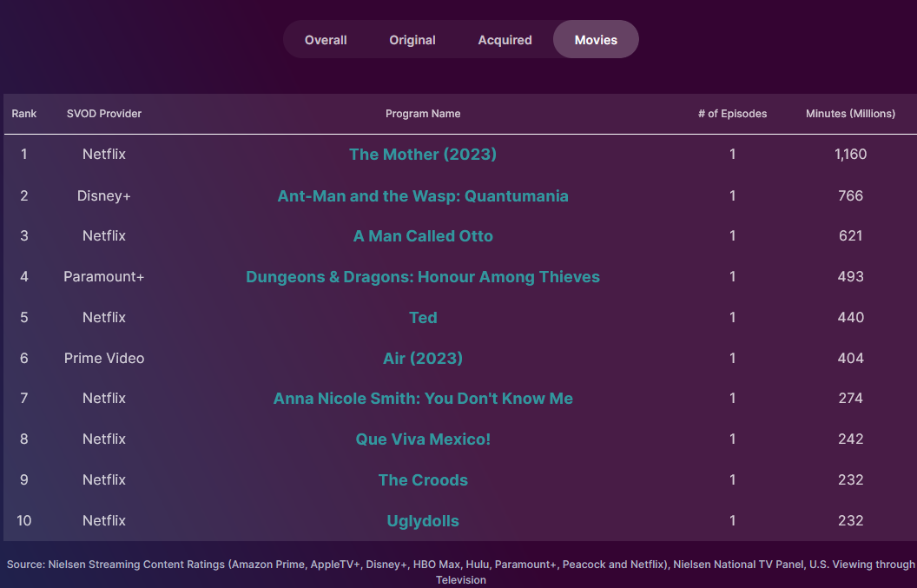This screenshot has height=588, width=917.
Task: Click the 1,160 minutes value cell
Action: click(850, 155)
